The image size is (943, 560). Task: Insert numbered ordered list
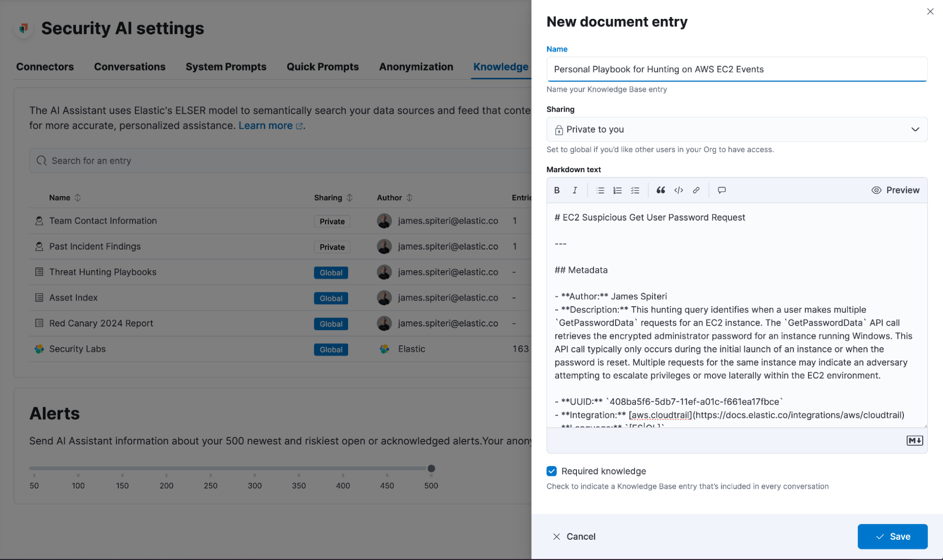pos(618,190)
